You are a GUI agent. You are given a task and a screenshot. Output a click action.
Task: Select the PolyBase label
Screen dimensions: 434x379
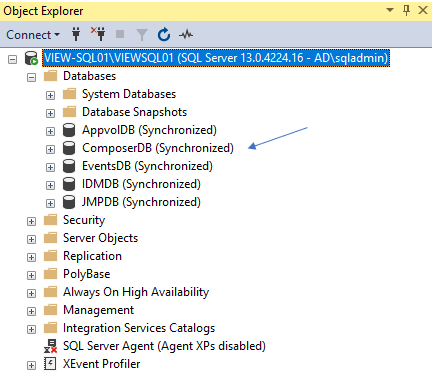(x=87, y=274)
